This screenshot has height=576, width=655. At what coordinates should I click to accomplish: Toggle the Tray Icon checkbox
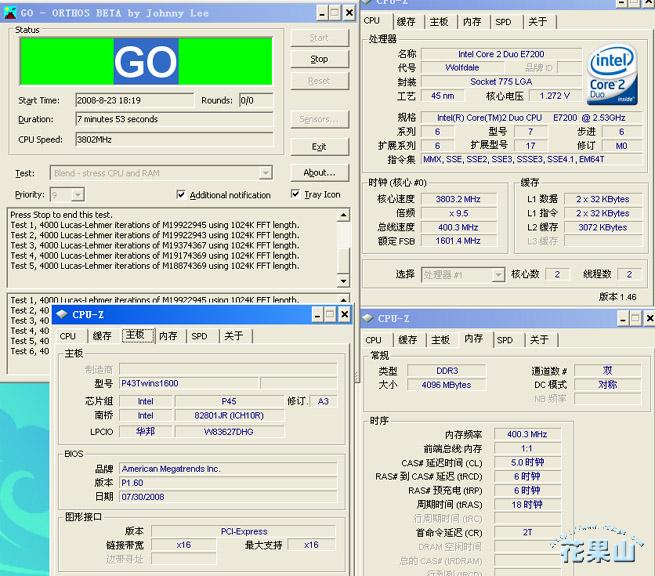point(295,194)
